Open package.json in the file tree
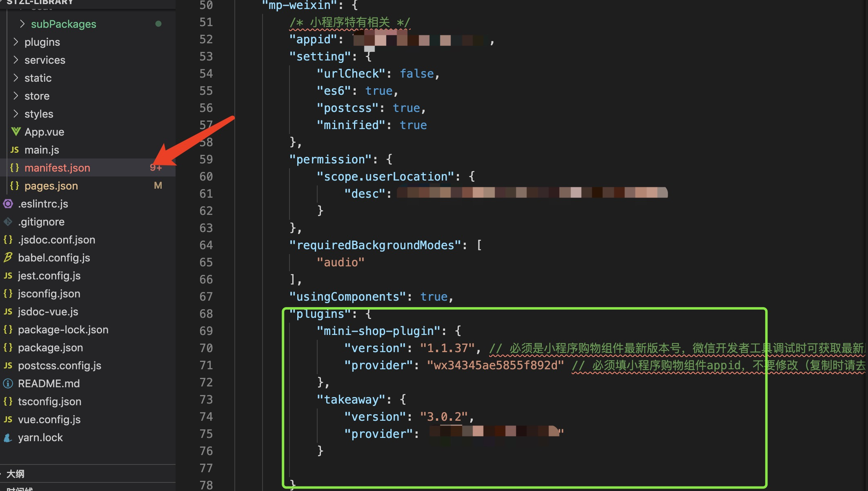This screenshot has width=868, height=491. click(x=50, y=348)
